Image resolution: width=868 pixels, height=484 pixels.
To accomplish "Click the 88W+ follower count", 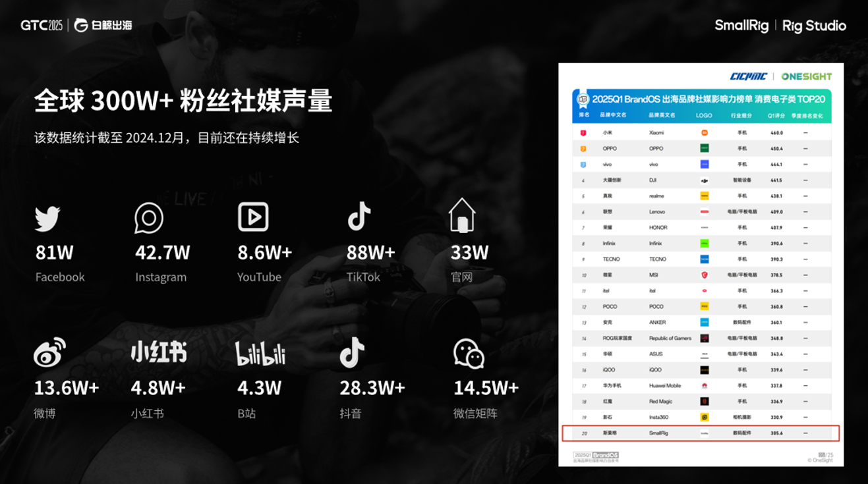I will [371, 252].
